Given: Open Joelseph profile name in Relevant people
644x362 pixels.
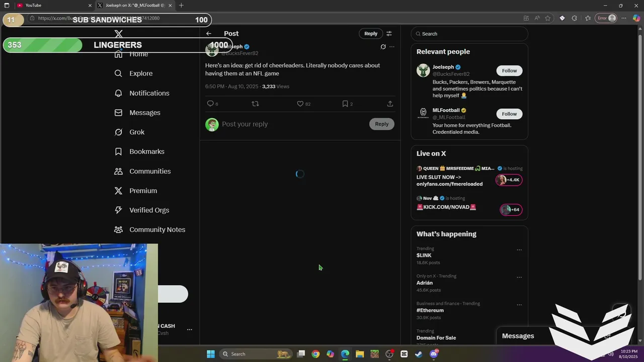Looking at the screenshot, I should click(443, 67).
